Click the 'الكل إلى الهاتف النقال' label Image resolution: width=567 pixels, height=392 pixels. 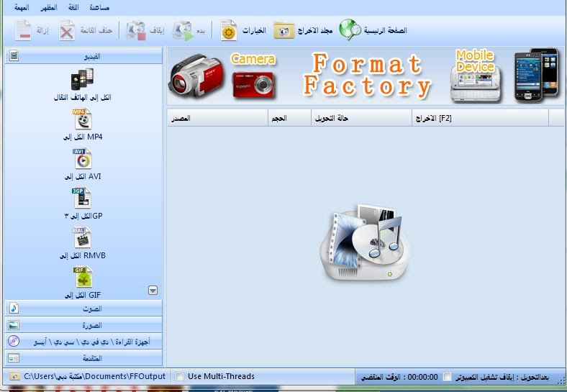click(83, 98)
